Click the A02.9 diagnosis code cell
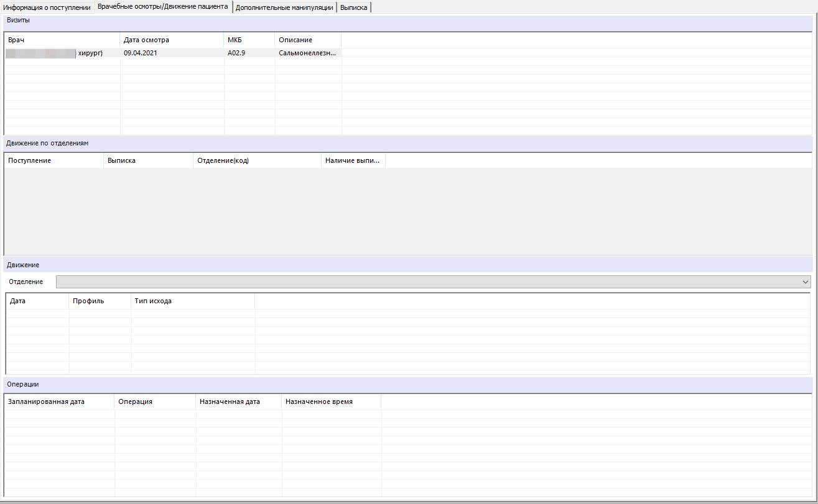818x504 pixels. click(x=249, y=53)
